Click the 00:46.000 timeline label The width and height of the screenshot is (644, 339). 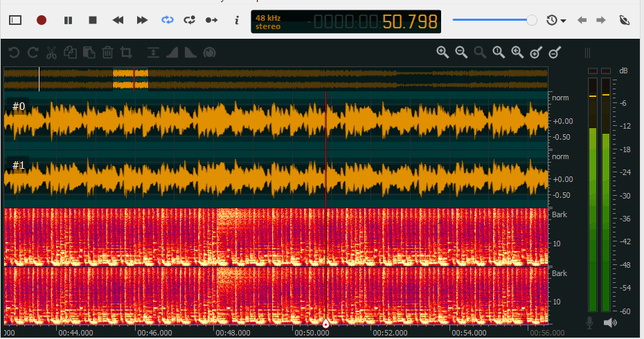tap(154, 333)
